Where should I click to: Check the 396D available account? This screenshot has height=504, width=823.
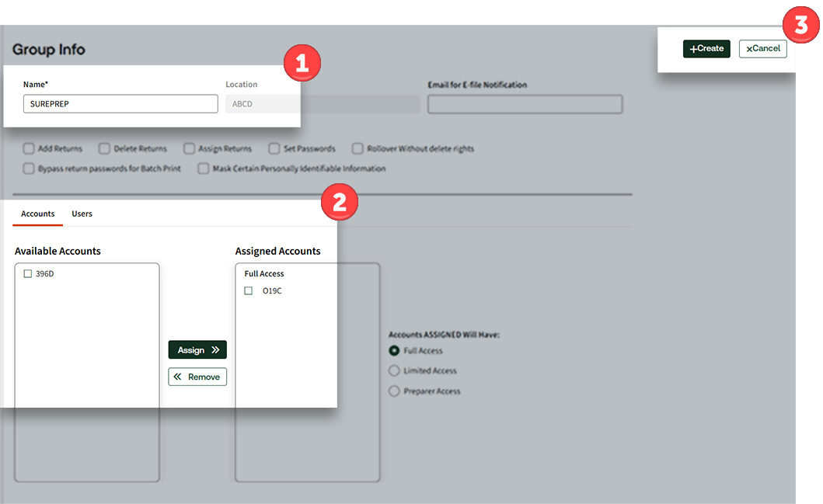(28, 273)
